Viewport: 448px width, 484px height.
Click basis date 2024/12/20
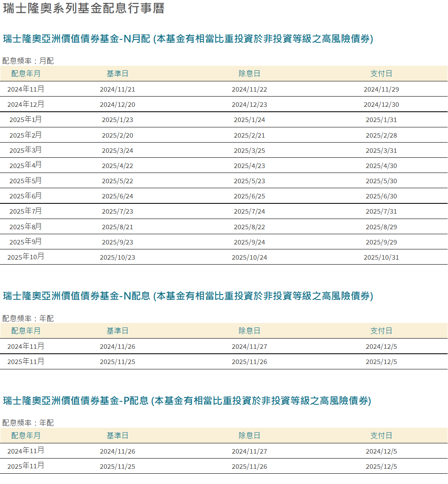coord(118,105)
